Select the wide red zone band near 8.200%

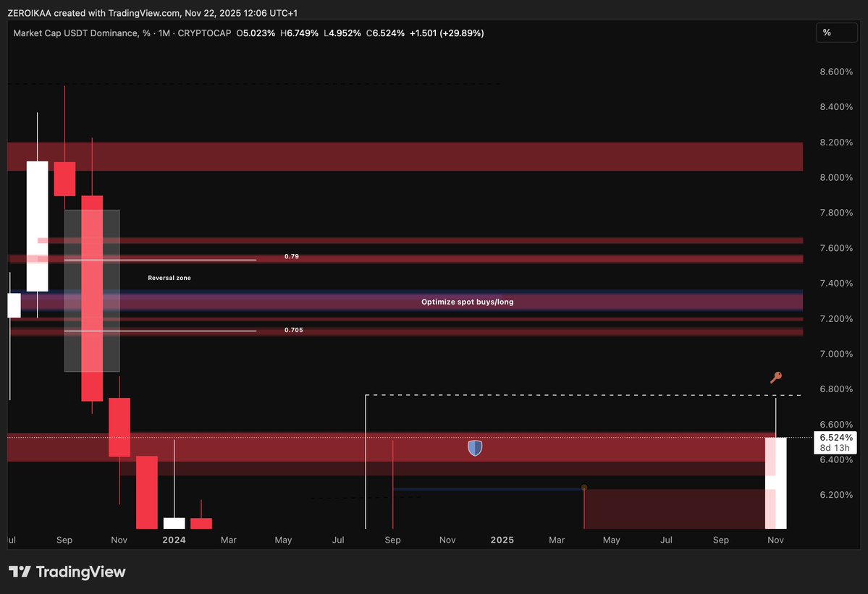405,156
